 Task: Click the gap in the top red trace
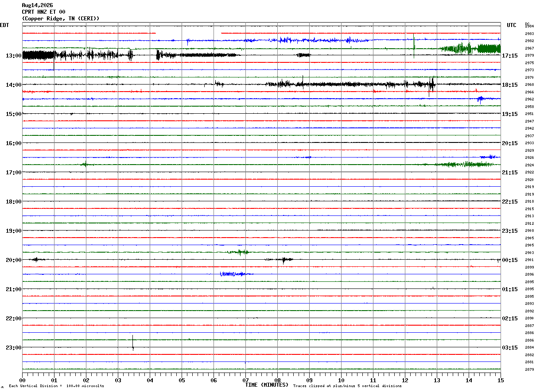click(x=188, y=33)
